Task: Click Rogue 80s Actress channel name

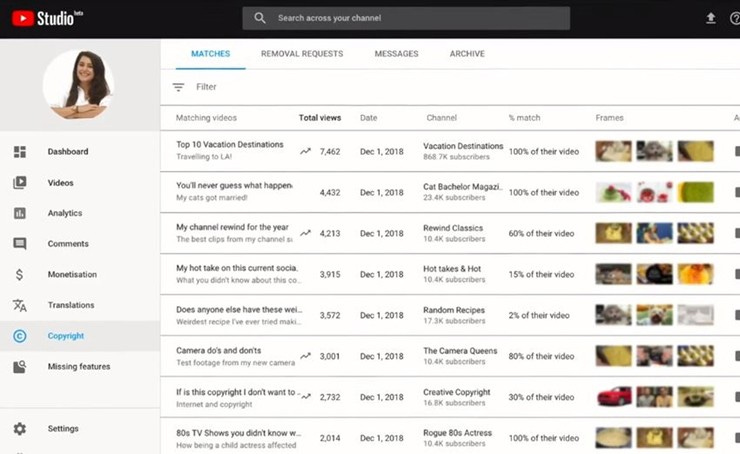Action: pyautogui.click(x=457, y=433)
